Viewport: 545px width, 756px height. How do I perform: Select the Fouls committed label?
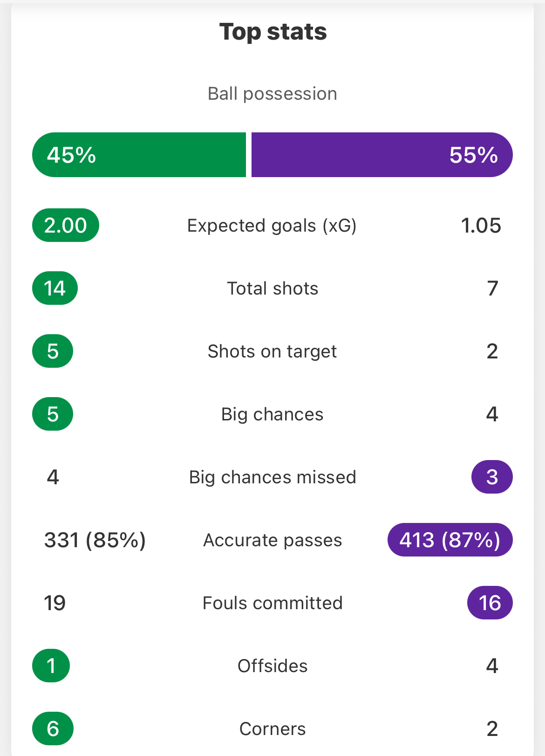tap(272, 603)
